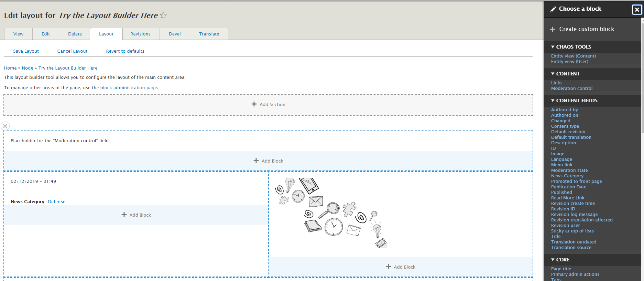The height and width of the screenshot is (281, 644).
Task: Choose the News Category field block
Action: [x=567, y=176]
